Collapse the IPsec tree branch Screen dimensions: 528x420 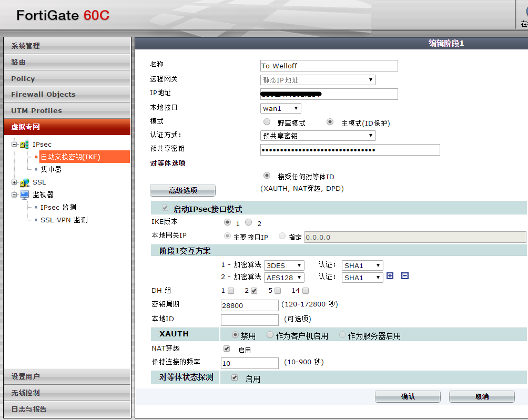[14, 145]
